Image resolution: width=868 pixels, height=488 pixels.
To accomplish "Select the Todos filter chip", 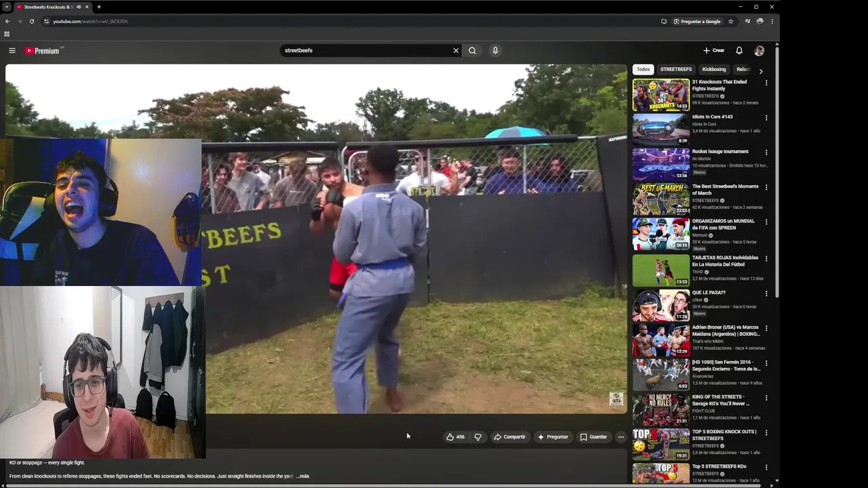I will click(643, 69).
